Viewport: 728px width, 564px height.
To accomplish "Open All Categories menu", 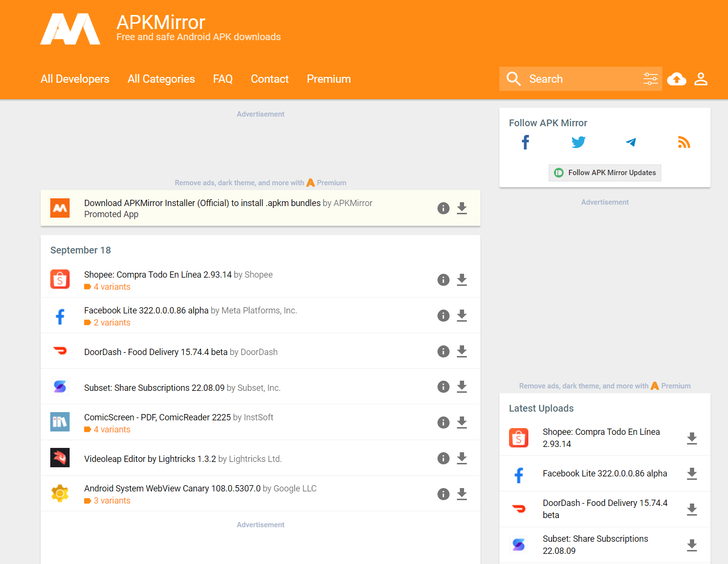I will pyautogui.click(x=161, y=79).
